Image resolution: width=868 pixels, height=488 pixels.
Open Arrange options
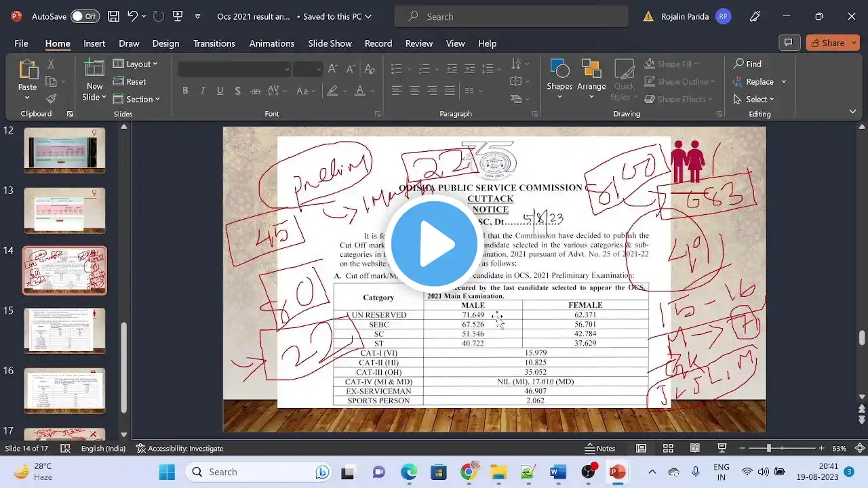[x=591, y=79]
